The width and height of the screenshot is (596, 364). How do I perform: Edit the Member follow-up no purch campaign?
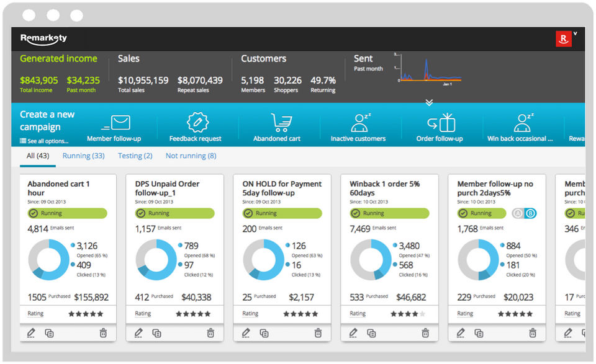(461, 333)
